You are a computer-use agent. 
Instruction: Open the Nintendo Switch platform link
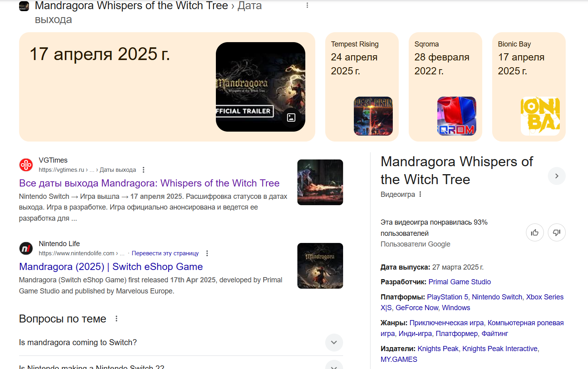(497, 297)
